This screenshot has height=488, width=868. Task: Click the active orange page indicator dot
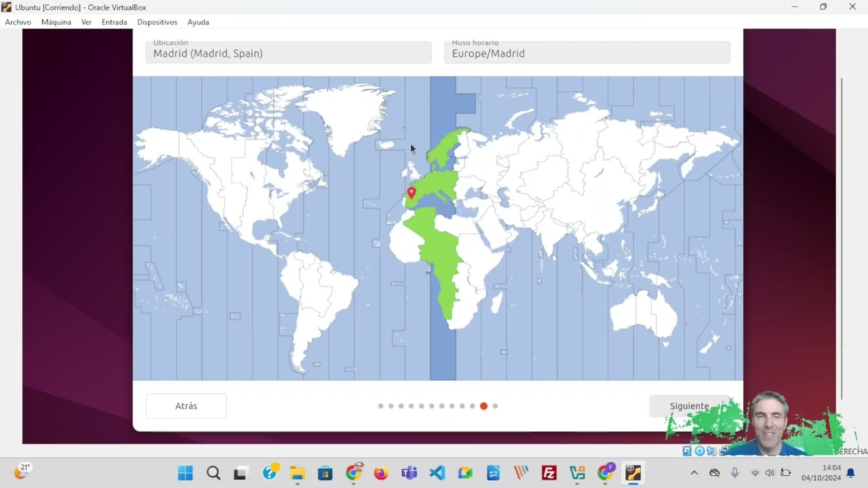(x=484, y=406)
